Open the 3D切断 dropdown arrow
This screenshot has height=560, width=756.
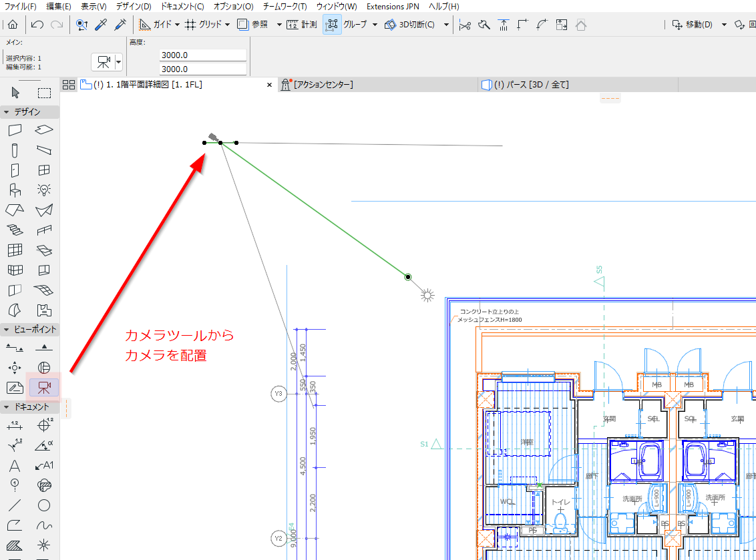point(447,25)
